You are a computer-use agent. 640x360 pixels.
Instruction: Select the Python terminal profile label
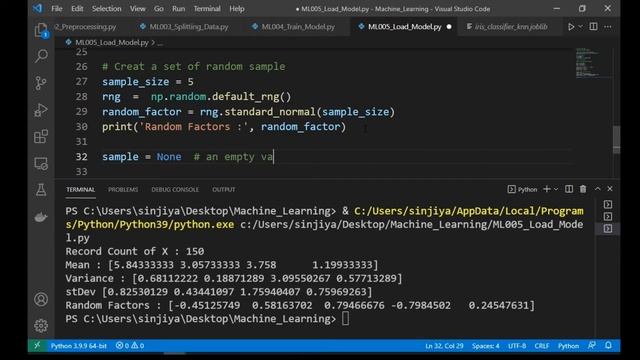522,189
